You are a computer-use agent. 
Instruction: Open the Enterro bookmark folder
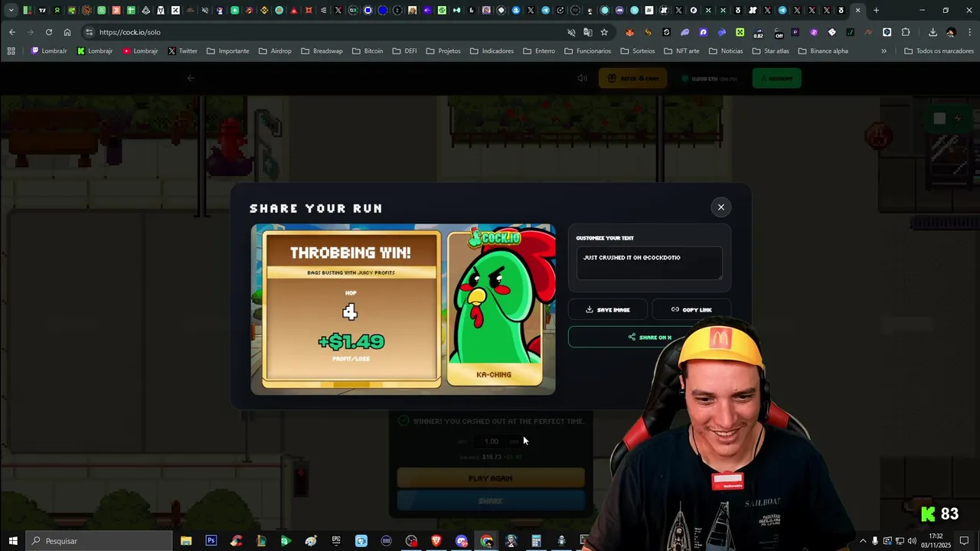(x=539, y=51)
